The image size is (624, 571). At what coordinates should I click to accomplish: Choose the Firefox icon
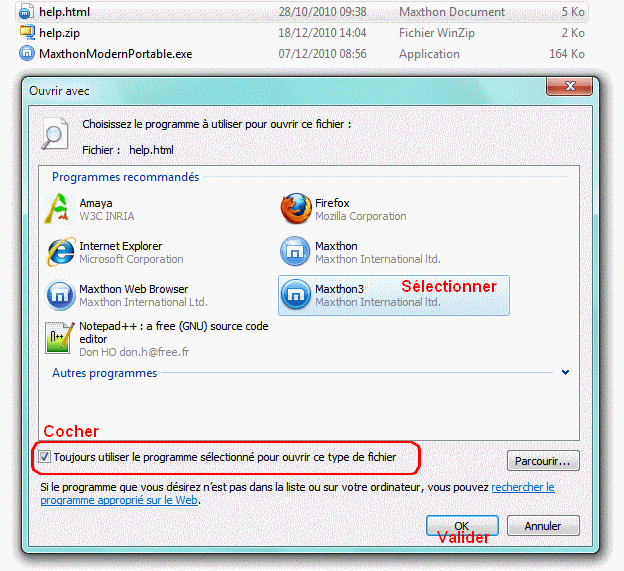(296, 209)
